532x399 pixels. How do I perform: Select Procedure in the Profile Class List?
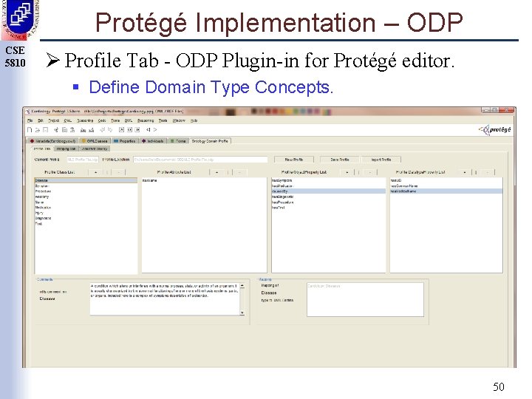(86, 191)
